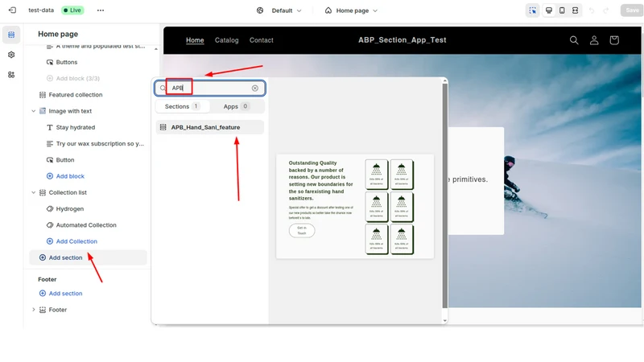Open the Contact storefront menu link
The image size is (644, 362).
[261, 40]
